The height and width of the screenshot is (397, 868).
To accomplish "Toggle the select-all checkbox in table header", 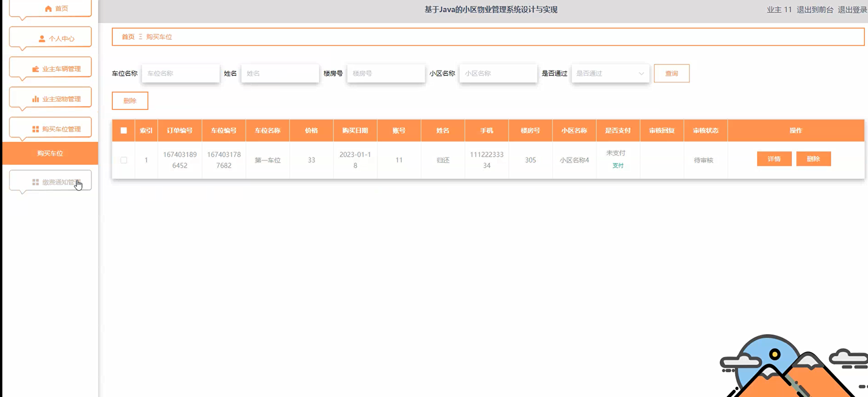I will click(x=124, y=131).
